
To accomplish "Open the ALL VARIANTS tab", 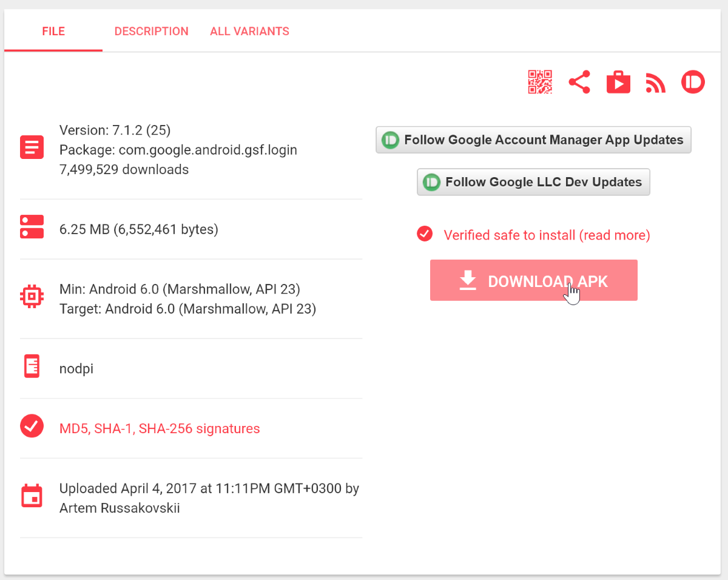I will click(x=249, y=31).
